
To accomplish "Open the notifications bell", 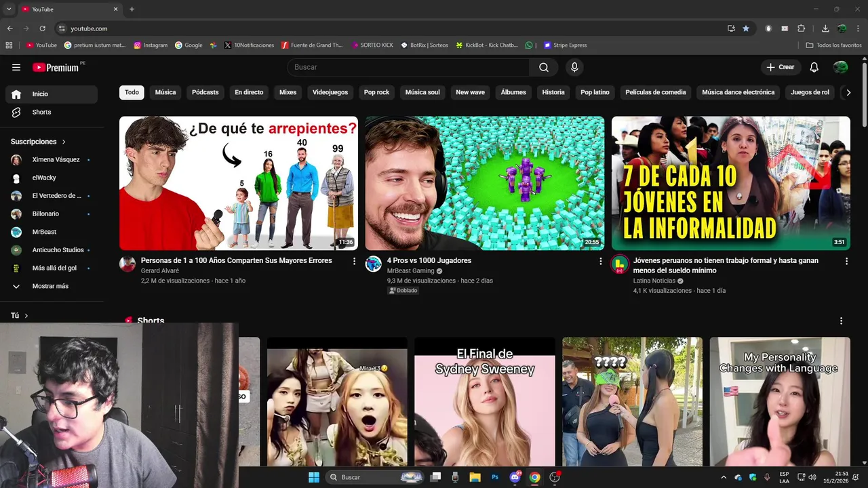I will point(814,67).
